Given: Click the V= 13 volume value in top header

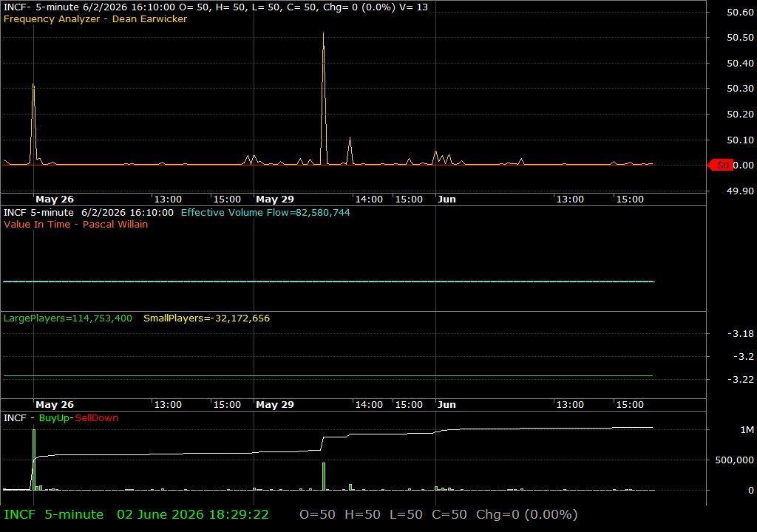Looking at the screenshot, I should tap(413, 7).
